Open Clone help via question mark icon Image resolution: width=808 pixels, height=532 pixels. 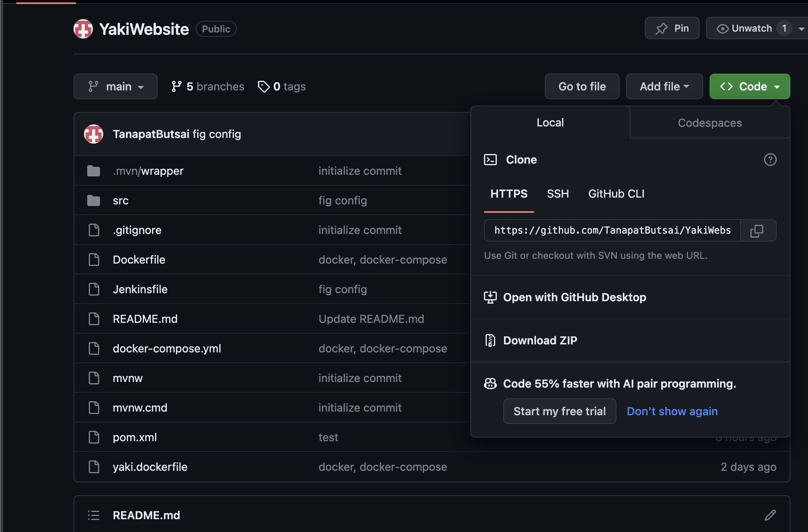770,160
